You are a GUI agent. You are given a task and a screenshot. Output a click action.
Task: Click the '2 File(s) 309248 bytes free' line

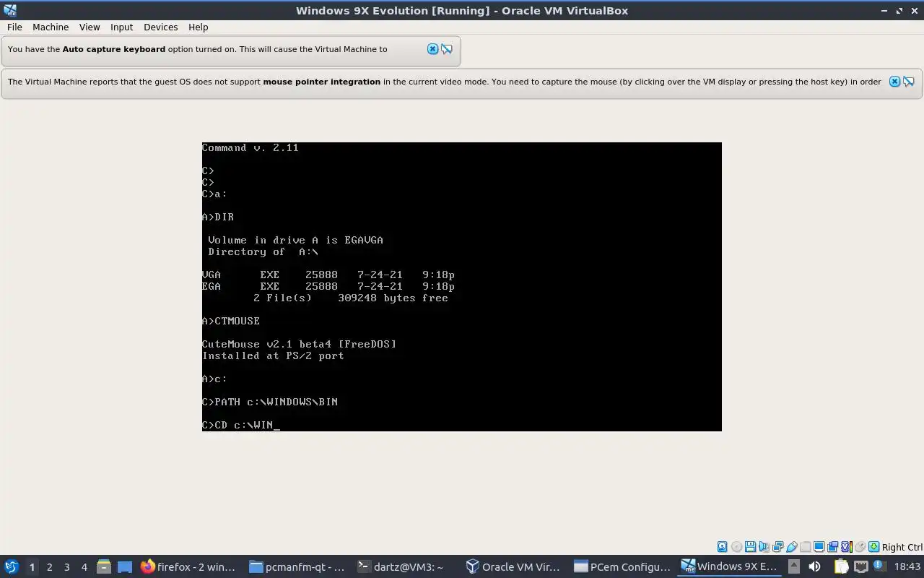coord(351,298)
